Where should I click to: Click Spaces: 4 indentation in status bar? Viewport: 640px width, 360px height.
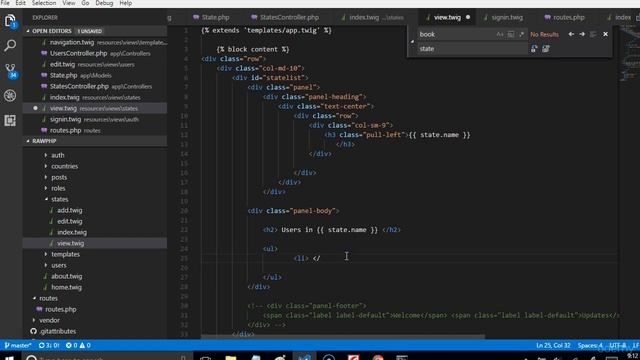click(590, 345)
